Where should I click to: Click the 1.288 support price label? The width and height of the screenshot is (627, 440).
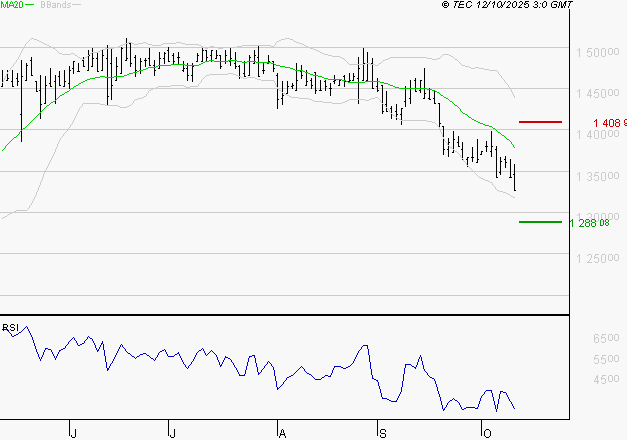pyautogui.click(x=590, y=223)
